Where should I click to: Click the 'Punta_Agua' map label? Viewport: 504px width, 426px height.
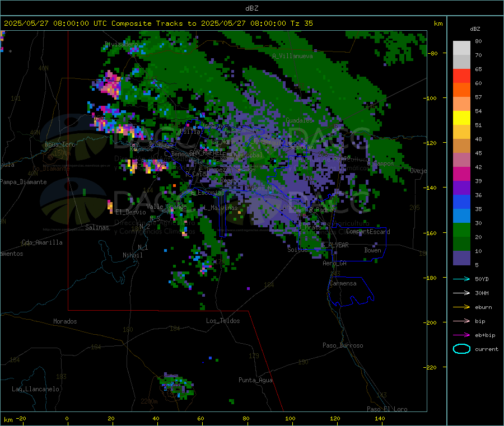pyautogui.click(x=255, y=380)
